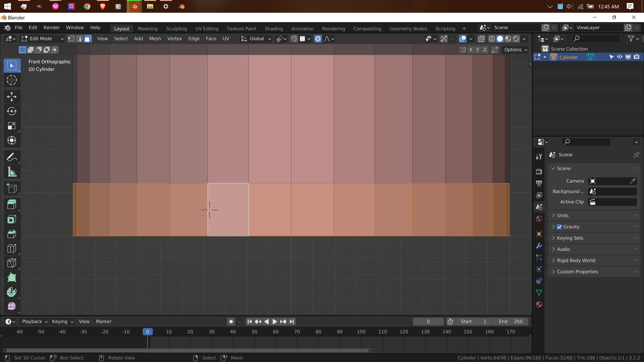Click the properties search field

[586, 142]
